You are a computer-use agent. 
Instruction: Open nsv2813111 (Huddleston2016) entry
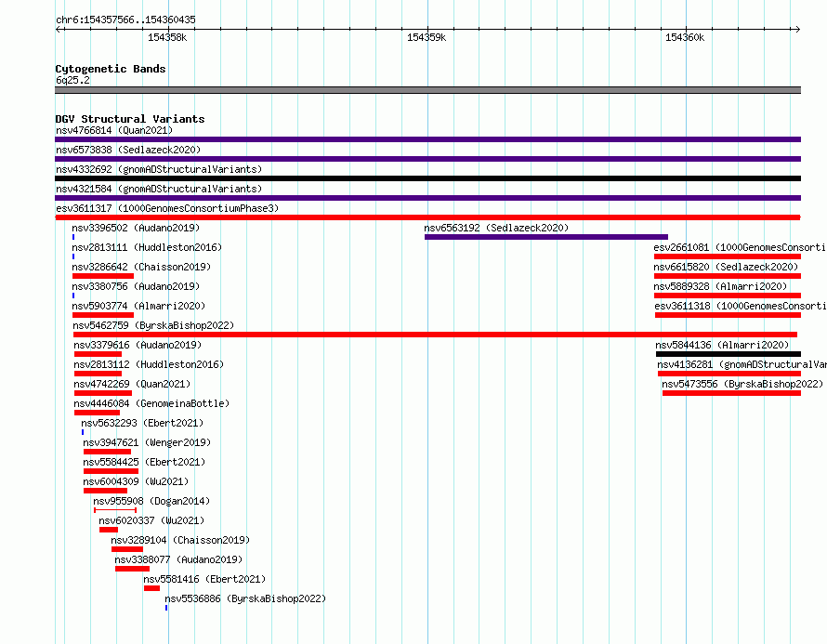[x=147, y=247]
